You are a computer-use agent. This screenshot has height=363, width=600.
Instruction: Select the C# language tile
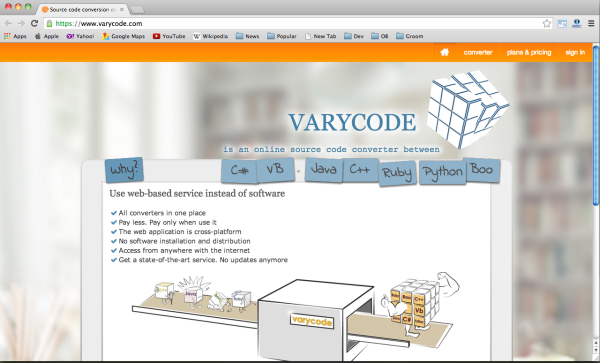click(240, 171)
